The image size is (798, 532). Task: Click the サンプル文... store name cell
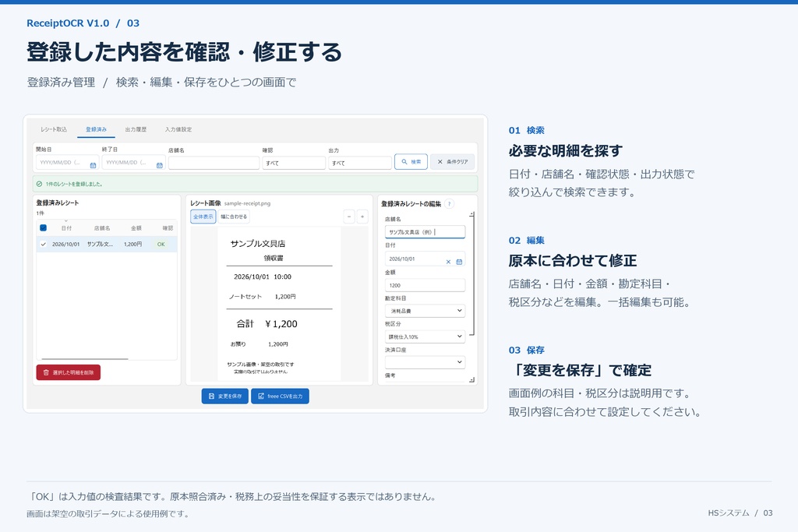tap(100, 244)
